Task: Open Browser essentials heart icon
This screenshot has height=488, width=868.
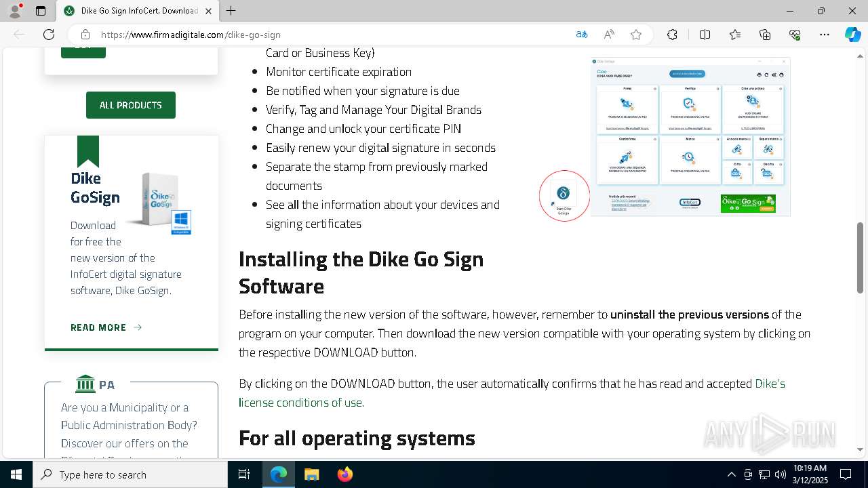Action: 795,35
